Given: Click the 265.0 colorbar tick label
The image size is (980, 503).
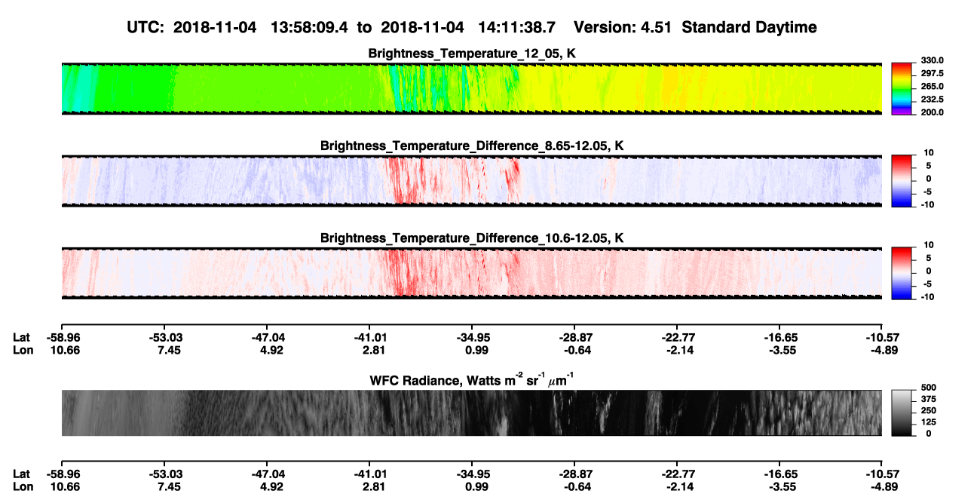Looking at the screenshot, I should click(931, 86).
